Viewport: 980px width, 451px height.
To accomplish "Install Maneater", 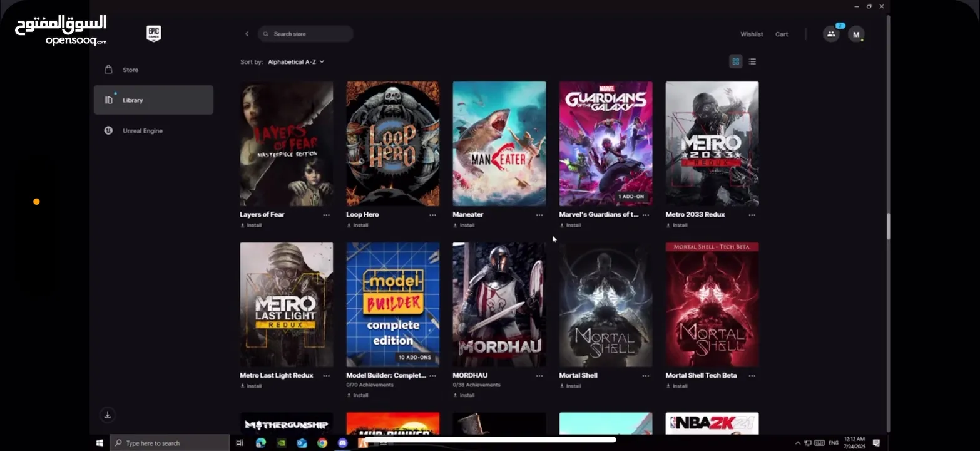I will (464, 225).
